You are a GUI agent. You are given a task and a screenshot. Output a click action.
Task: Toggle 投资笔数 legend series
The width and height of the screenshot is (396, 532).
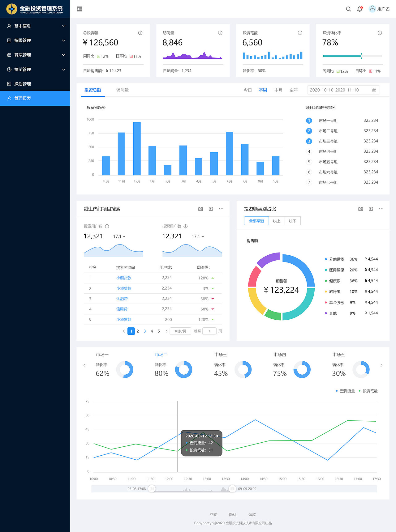[x=368, y=391]
